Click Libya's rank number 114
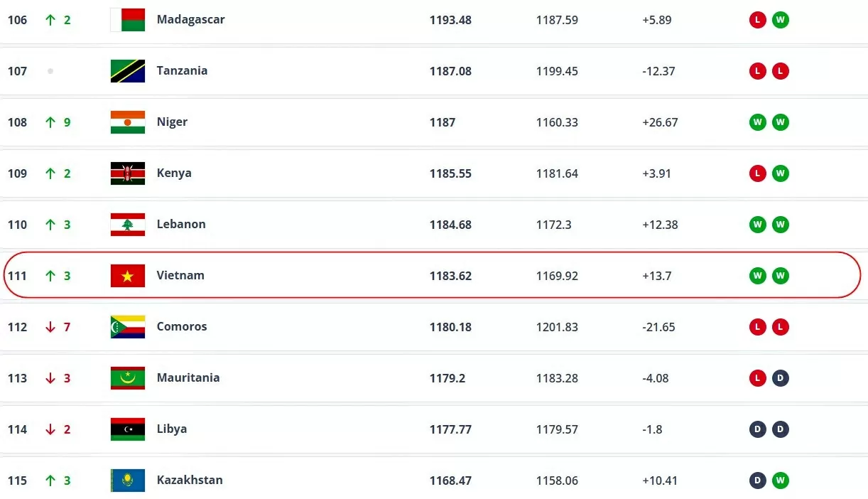Viewport: 868px width, 499px height. [17, 429]
